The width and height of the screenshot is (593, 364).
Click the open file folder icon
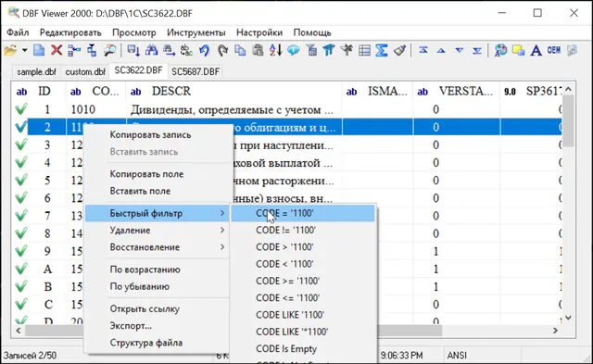click(11, 50)
